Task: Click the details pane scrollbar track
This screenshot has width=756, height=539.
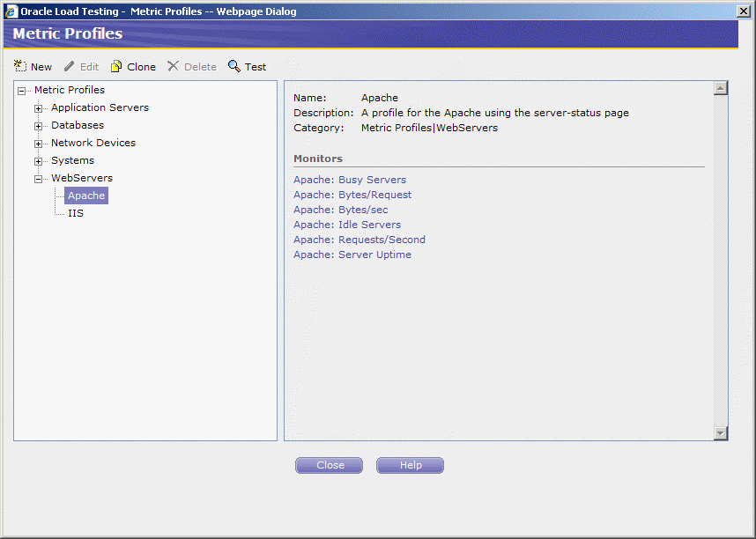Action: (x=721, y=261)
